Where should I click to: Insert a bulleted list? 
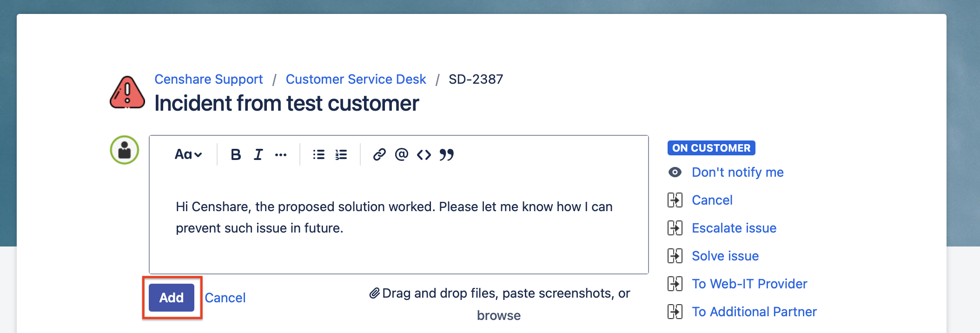319,154
